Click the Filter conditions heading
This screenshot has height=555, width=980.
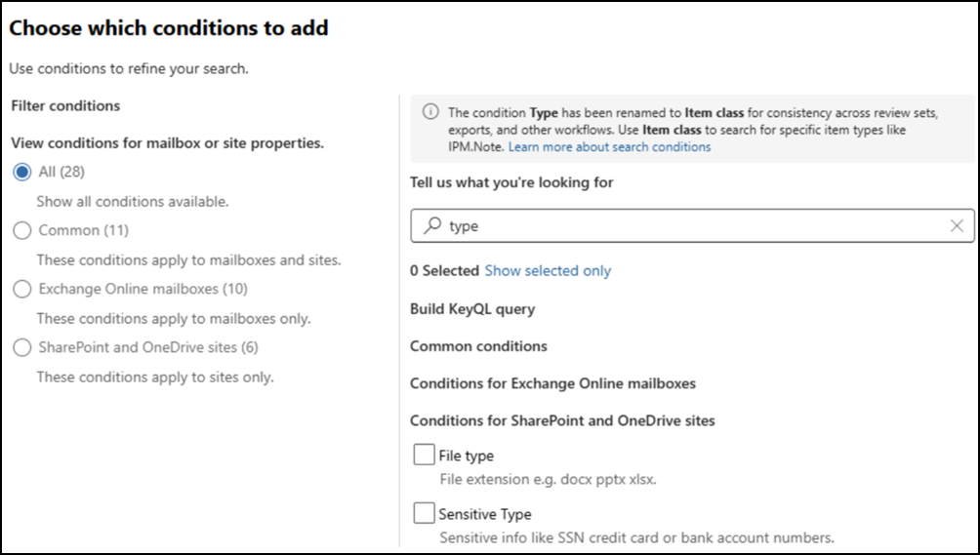pos(65,105)
